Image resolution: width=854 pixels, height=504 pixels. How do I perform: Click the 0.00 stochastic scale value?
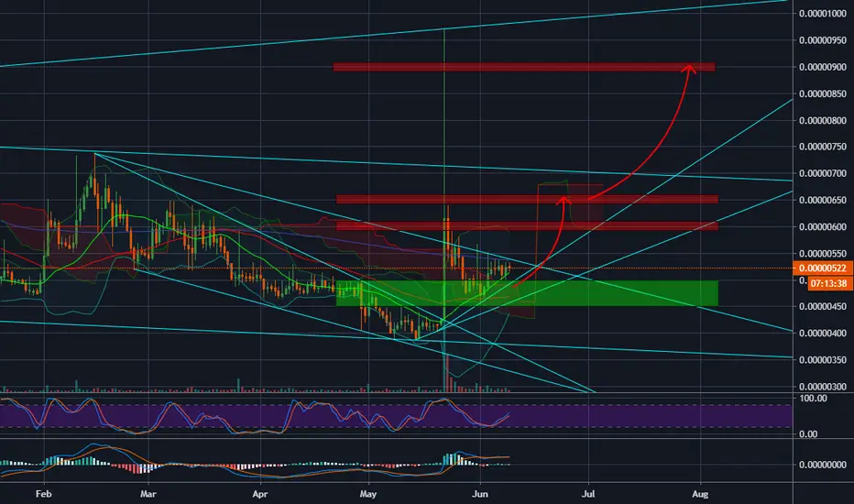808,434
